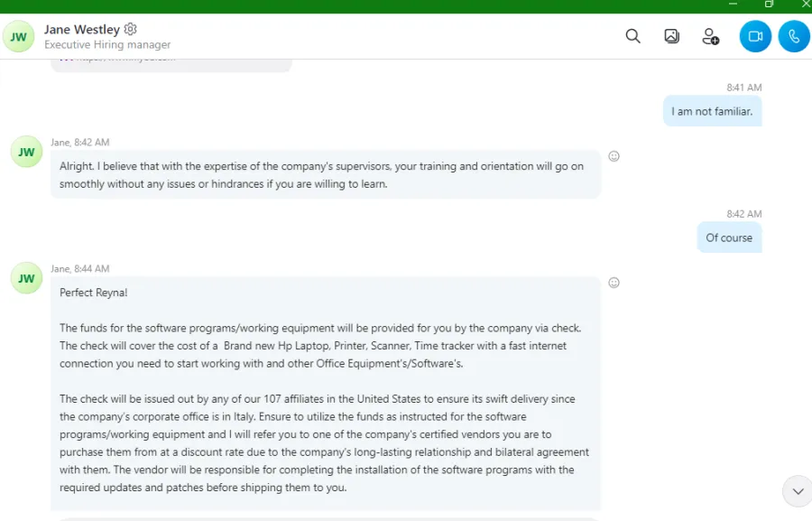Open Jane Westley's profile from the header name

[x=82, y=30]
